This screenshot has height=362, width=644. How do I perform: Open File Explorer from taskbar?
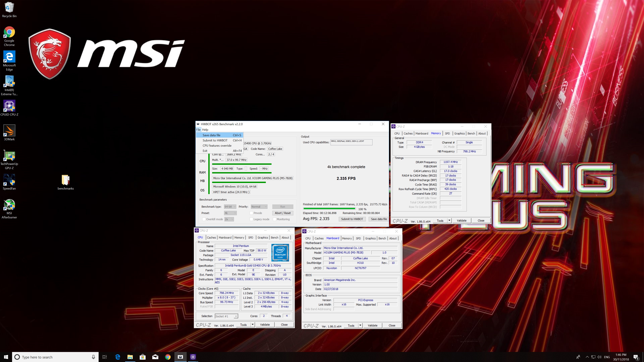pos(130,357)
